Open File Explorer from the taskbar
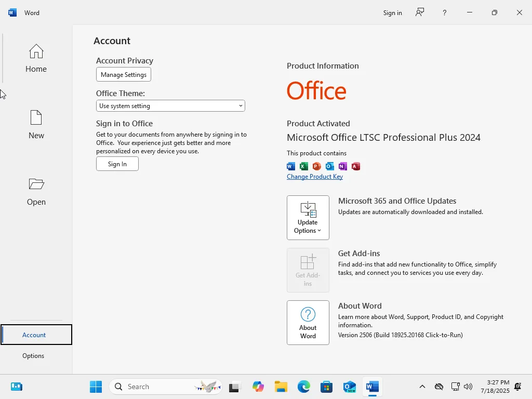 pyautogui.click(x=281, y=387)
